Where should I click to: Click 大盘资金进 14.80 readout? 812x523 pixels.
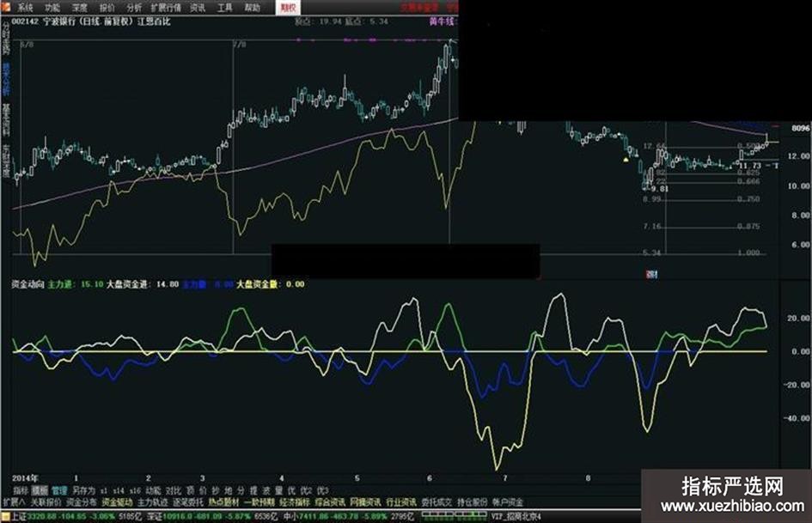(x=143, y=284)
